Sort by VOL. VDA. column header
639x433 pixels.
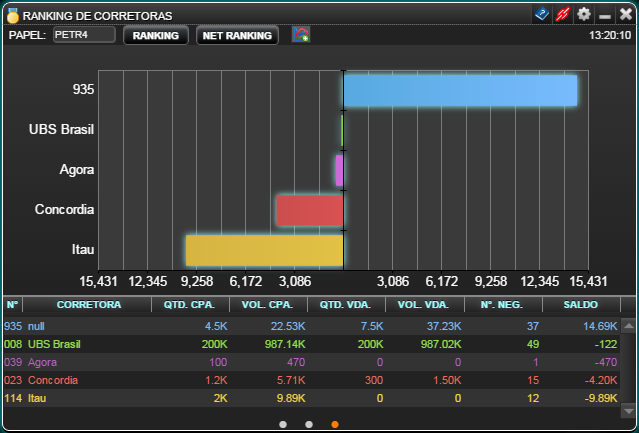[423, 305]
